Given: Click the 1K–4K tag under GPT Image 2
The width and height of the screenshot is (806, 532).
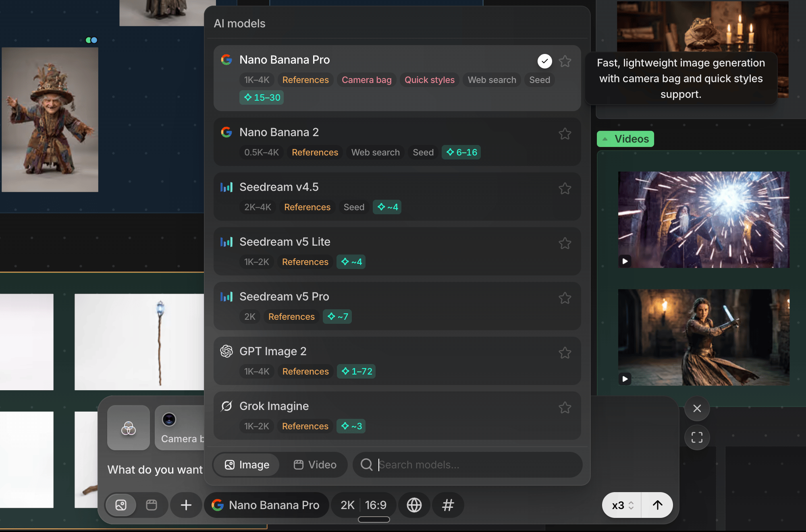Looking at the screenshot, I should (x=257, y=371).
